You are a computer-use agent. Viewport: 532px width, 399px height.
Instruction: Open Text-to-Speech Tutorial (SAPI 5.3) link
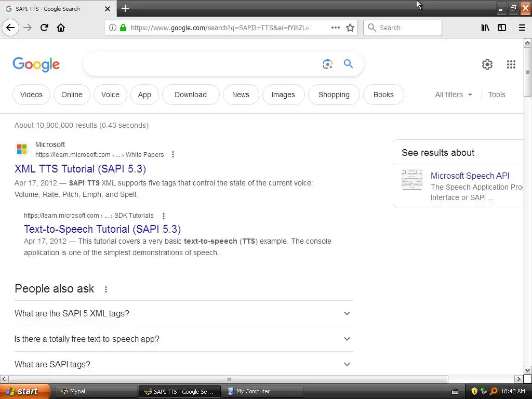[102, 229]
